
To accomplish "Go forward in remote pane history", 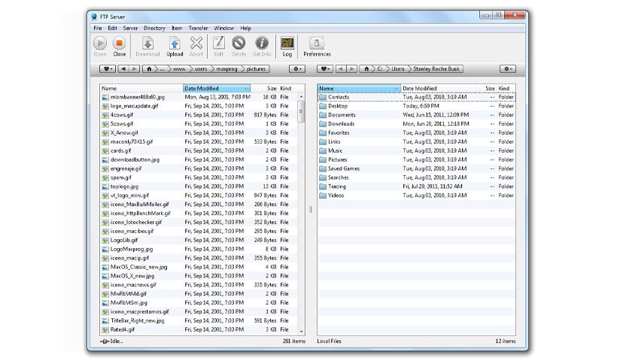I will coord(135,69).
